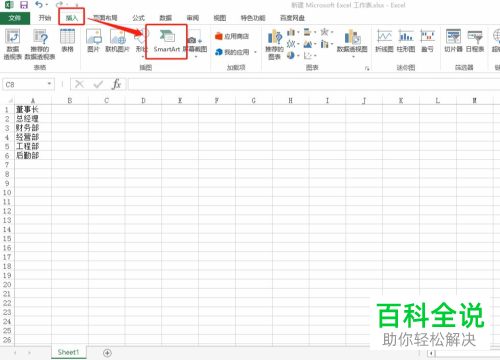Click the Save icon in quick access toolbar
The width and height of the screenshot is (500, 360).
pyautogui.click(x=24, y=5)
